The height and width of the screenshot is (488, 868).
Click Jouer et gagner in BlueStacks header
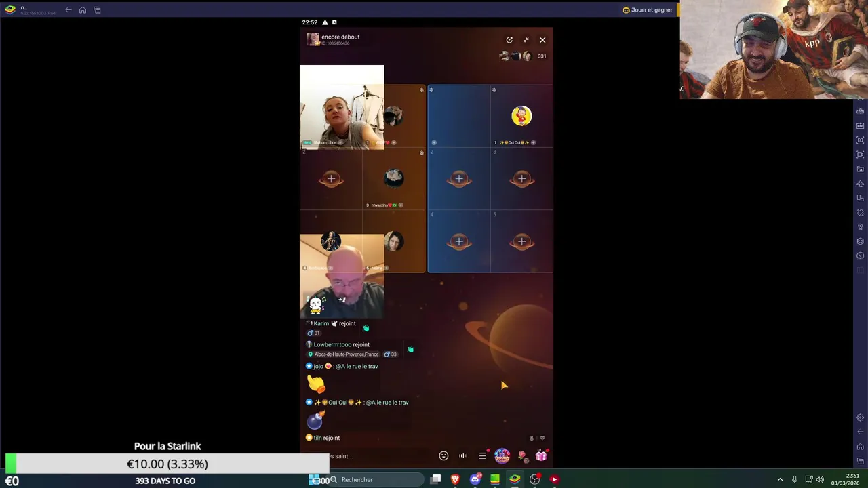(647, 10)
